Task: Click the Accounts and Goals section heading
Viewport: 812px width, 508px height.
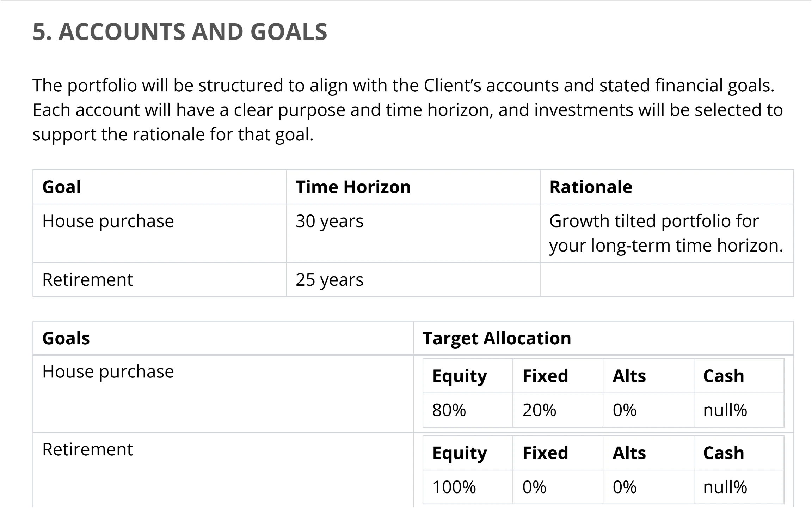Action: [180, 31]
